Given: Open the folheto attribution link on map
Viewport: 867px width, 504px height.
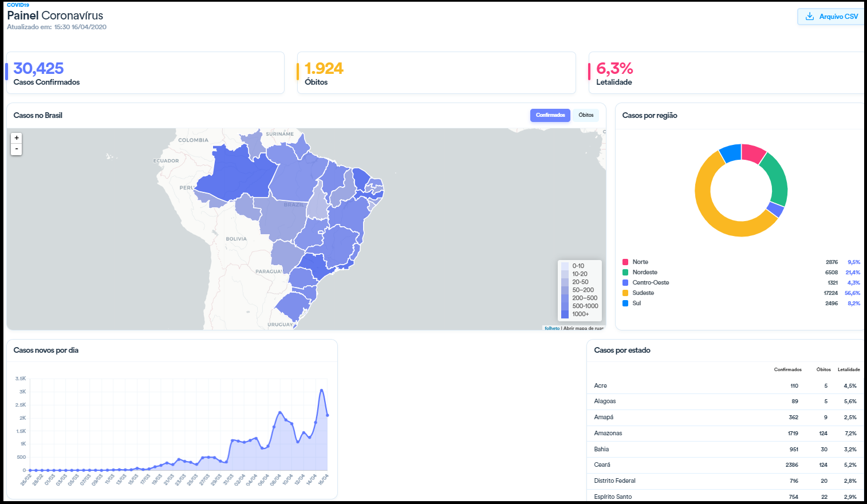Looking at the screenshot, I should (552, 328).
